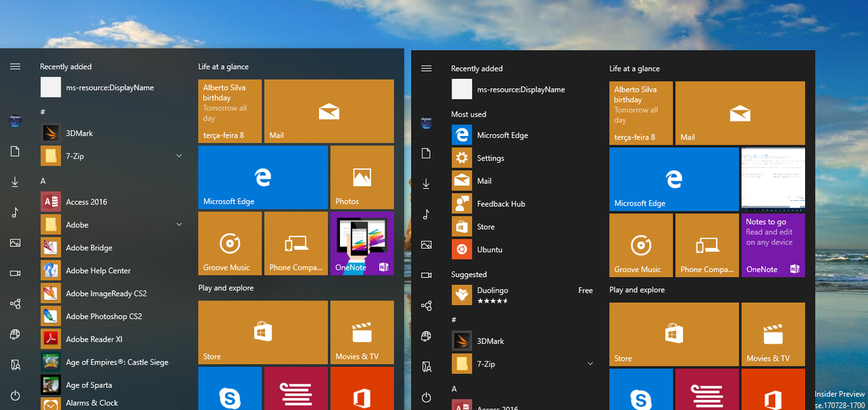
Task: Open Groove Music tile in left menu
Action: pyautogui.click(x=230, y=244)
